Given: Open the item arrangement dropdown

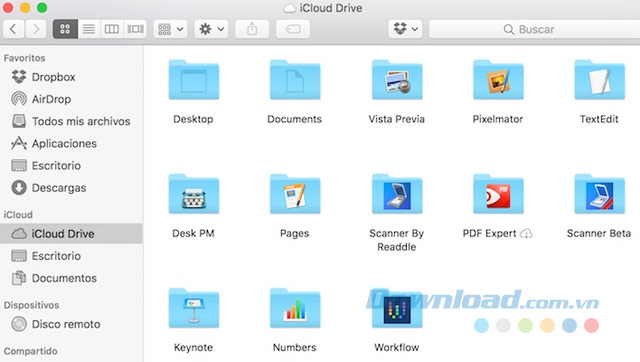Looking at the screenshot, I should coord(171,29).
